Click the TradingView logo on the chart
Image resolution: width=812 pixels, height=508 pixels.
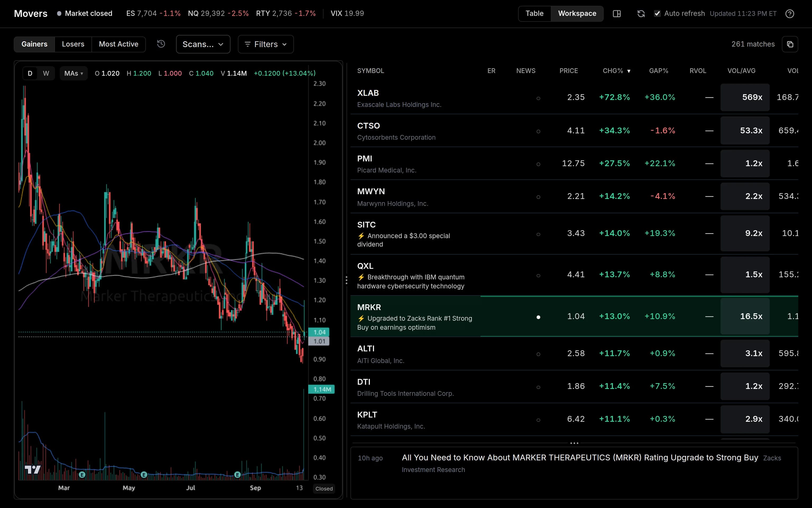tap(33, 469)
